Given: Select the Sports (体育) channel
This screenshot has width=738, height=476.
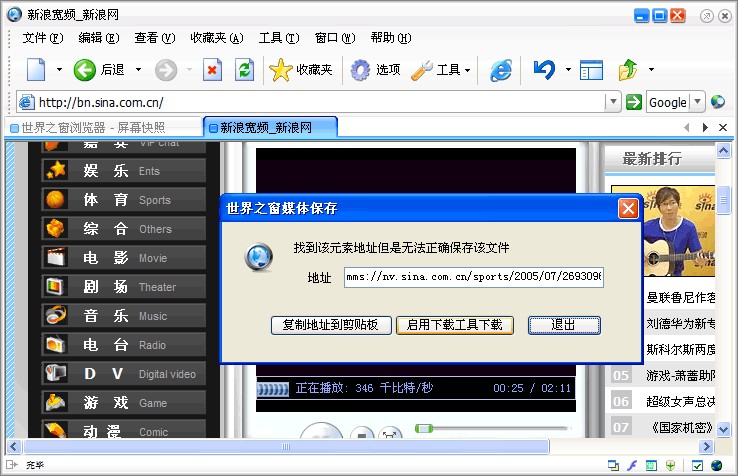Looking at the screenshot, I should (124, 200).
